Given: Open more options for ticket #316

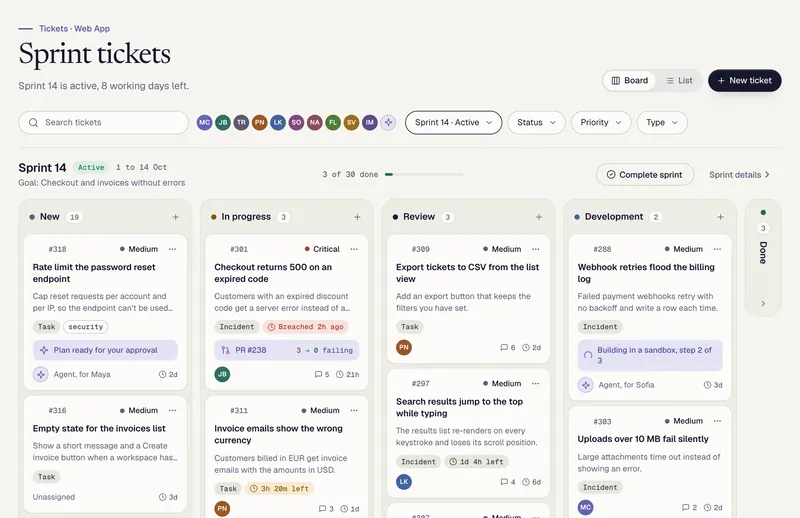Looking at the screenshot, I should pos(172,410).
